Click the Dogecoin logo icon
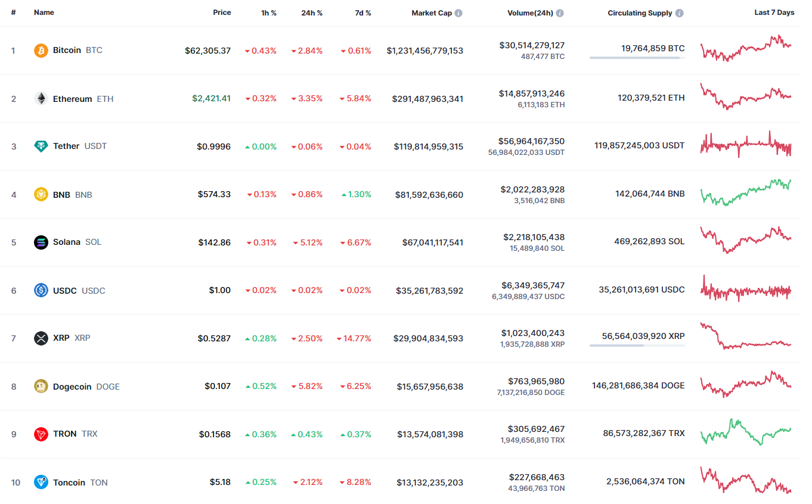 (x=41, y=387)
